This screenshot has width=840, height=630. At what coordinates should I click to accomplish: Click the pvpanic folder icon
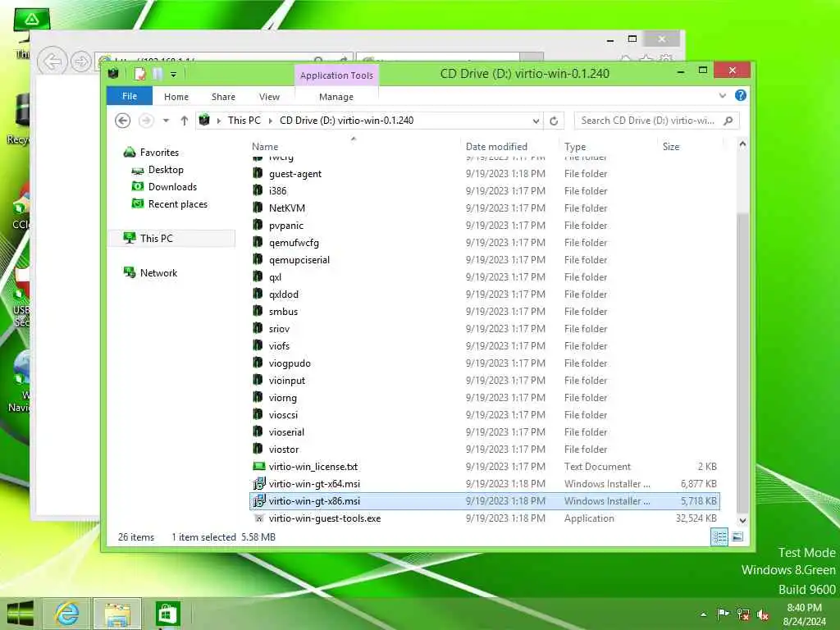[258, 225]
